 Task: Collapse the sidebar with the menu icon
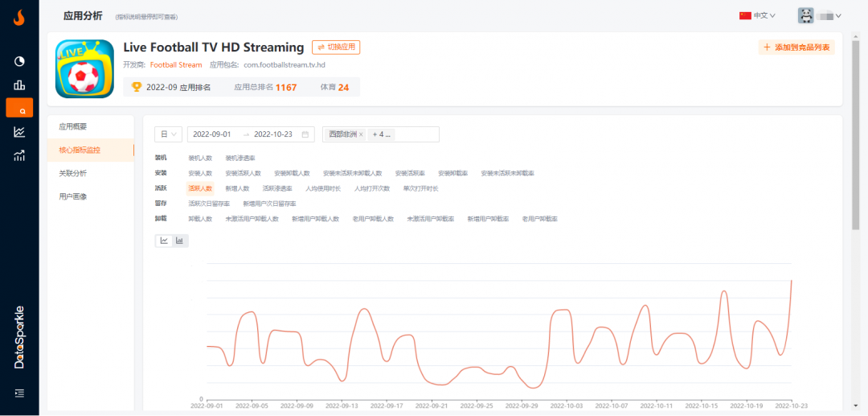[x=19, y=393]
